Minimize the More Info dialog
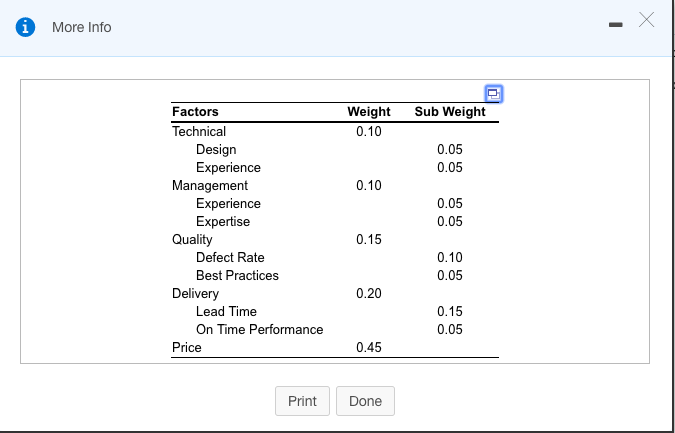Viewport: 675px width, 433px height. (616, 25)
